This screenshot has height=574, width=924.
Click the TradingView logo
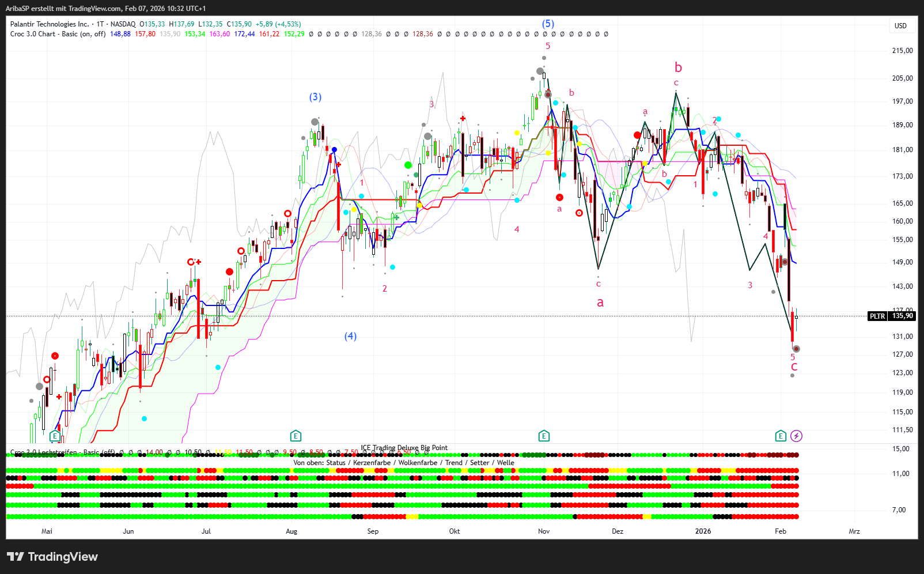(52, 557)
